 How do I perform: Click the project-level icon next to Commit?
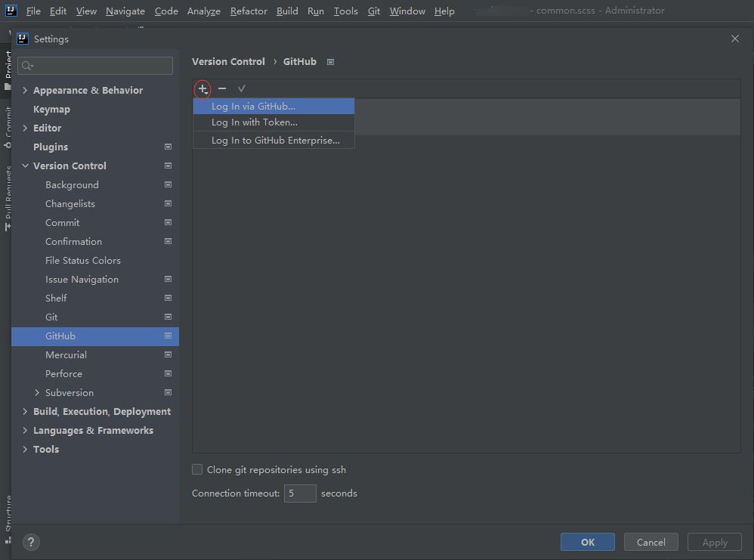168,222
